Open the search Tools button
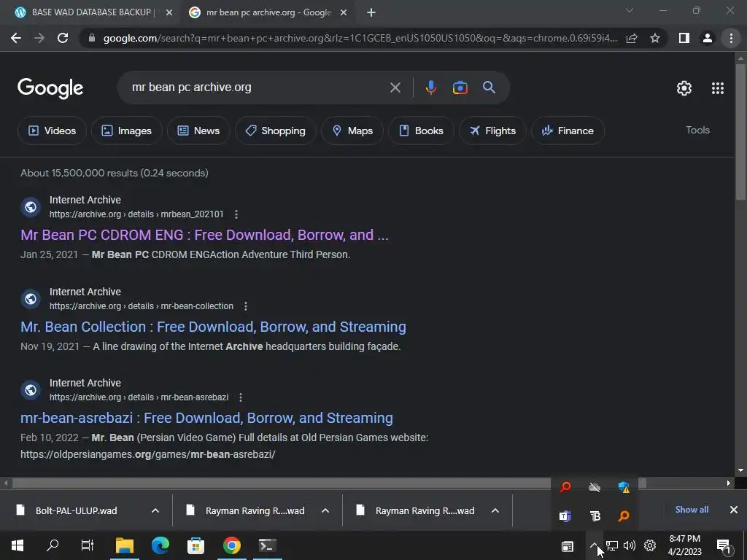Image resolution: width=747 pixels, height=560 pixels. point(697,130)
